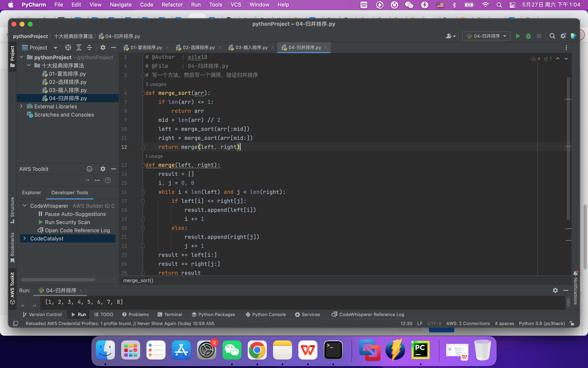The width and height of the screenshot is (588, 368).
Task: Open the Version Control tool window
Action: pos(42,314)
